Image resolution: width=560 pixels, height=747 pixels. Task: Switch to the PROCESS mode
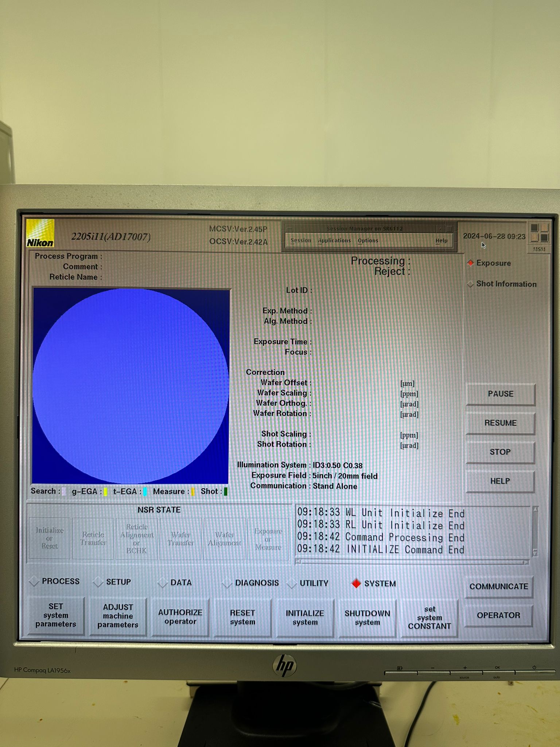click(x=34, y=581)
